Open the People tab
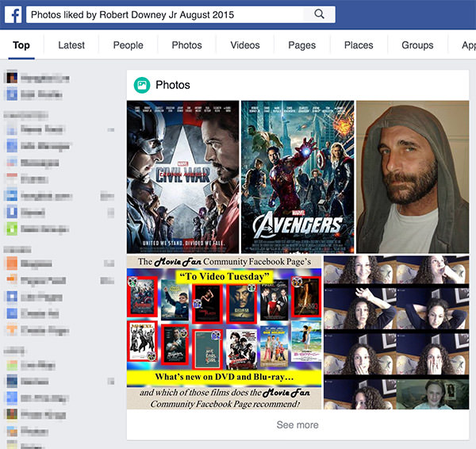Screen dimensions: 476x449 click(128, 45)
